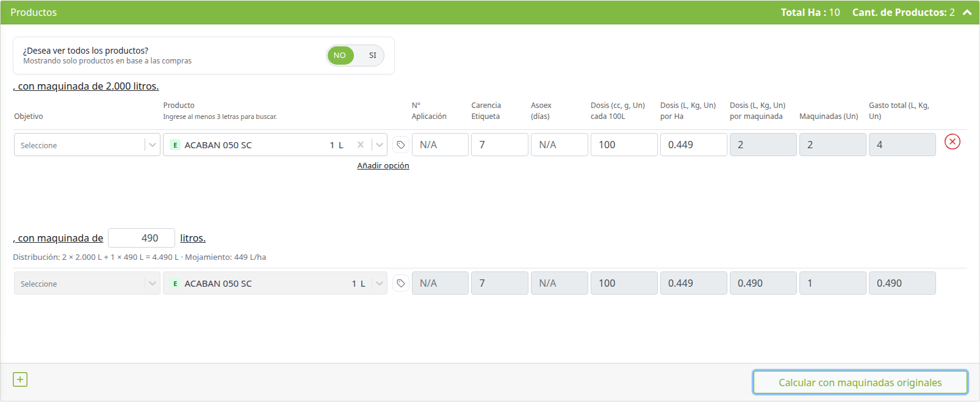Image resolution: width=980 pixels, height=402 pixels.
Task: Click the Dosis por Ha field showing 0.449
Action: pyautogui.click(x=694, y=145)
